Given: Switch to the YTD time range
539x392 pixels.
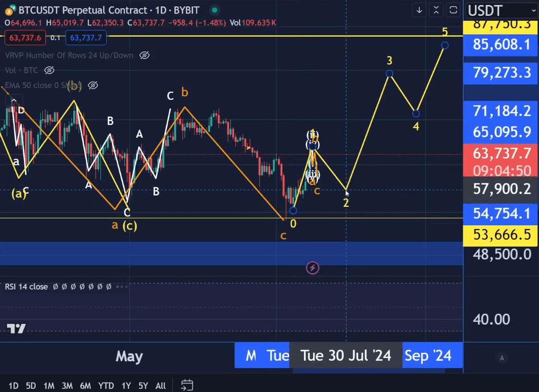Looking at the screenshot, I should click(x=106, y=386).
